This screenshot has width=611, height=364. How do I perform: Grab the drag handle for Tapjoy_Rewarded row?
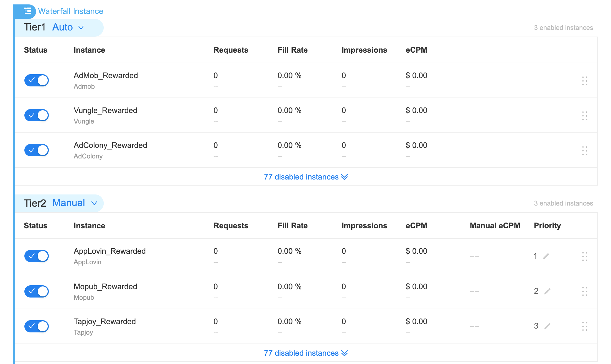(585, 326)
